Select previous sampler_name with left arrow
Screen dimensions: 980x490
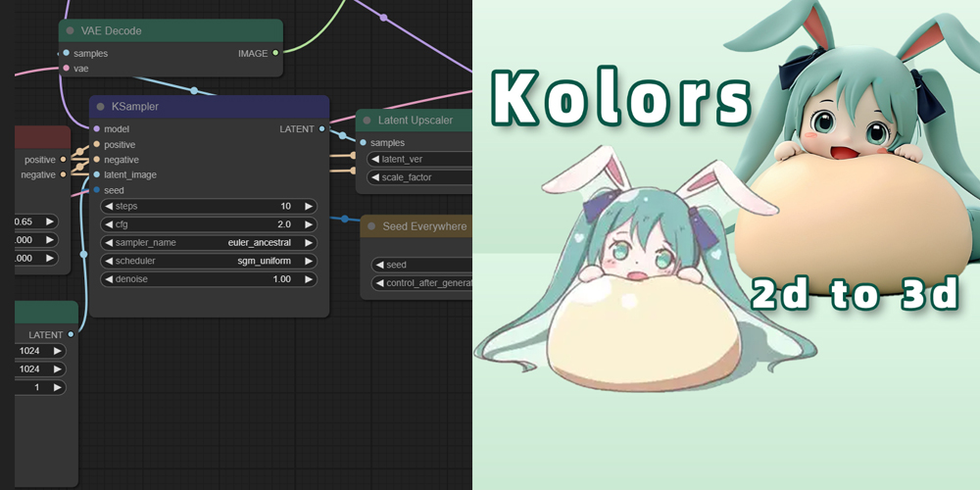click(x=109, y=242)
